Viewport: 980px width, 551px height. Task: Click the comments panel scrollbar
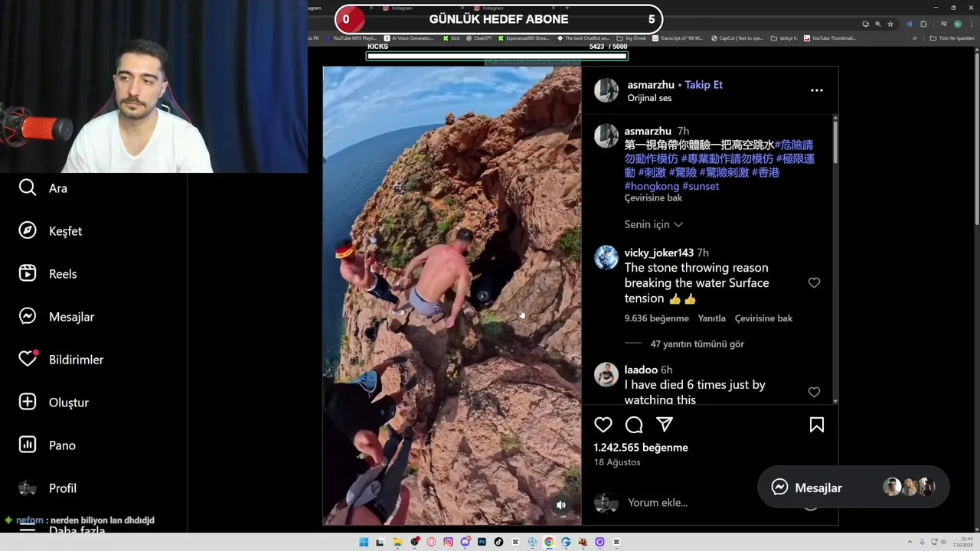[x=835, y=140]
